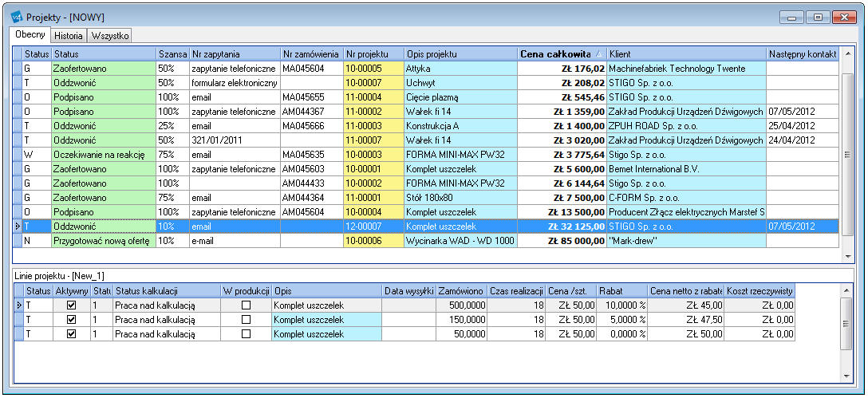Click the Nr zapytania column header
This screenshot has height=398, width=868.
pos(235,54)
